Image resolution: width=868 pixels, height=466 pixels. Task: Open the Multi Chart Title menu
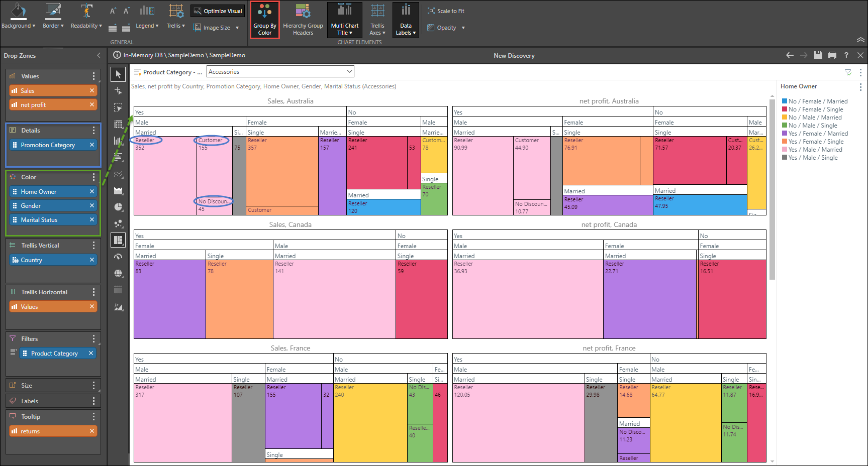pyautogui.click(x=344, y=20)
